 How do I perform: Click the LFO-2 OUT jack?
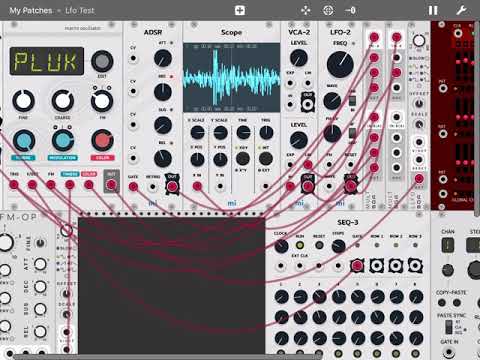click(350, 186)
